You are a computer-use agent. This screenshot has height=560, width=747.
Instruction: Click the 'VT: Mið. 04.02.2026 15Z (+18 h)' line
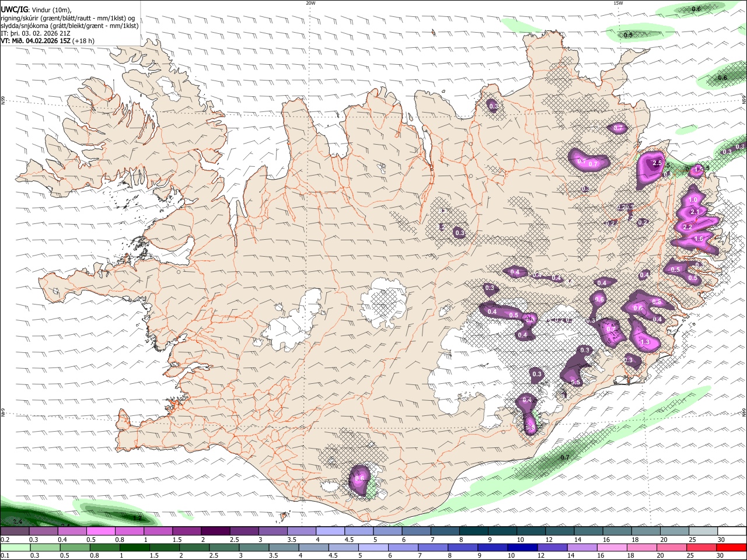point(47,41)
